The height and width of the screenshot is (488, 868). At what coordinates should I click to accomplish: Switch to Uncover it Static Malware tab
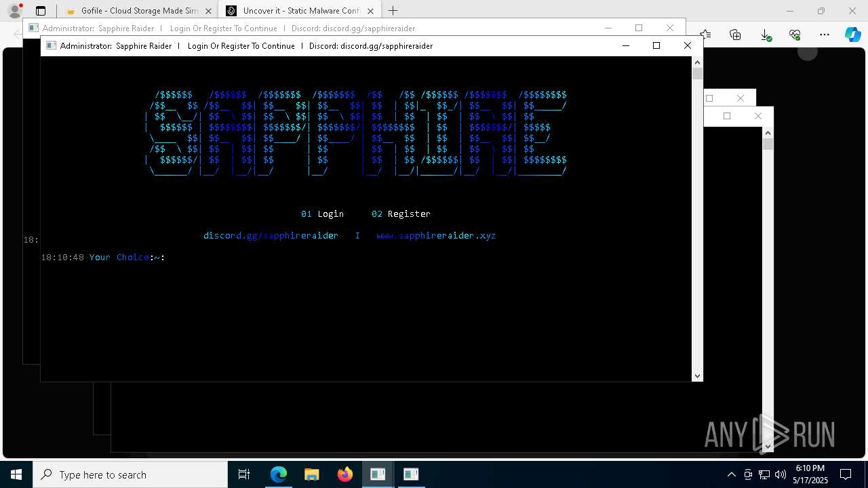tap(301, 11)
